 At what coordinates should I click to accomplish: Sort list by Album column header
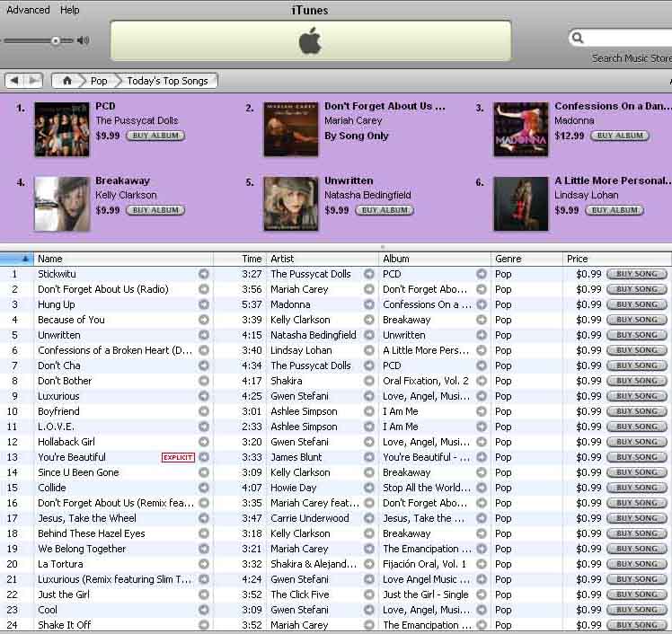click(435, 259)
